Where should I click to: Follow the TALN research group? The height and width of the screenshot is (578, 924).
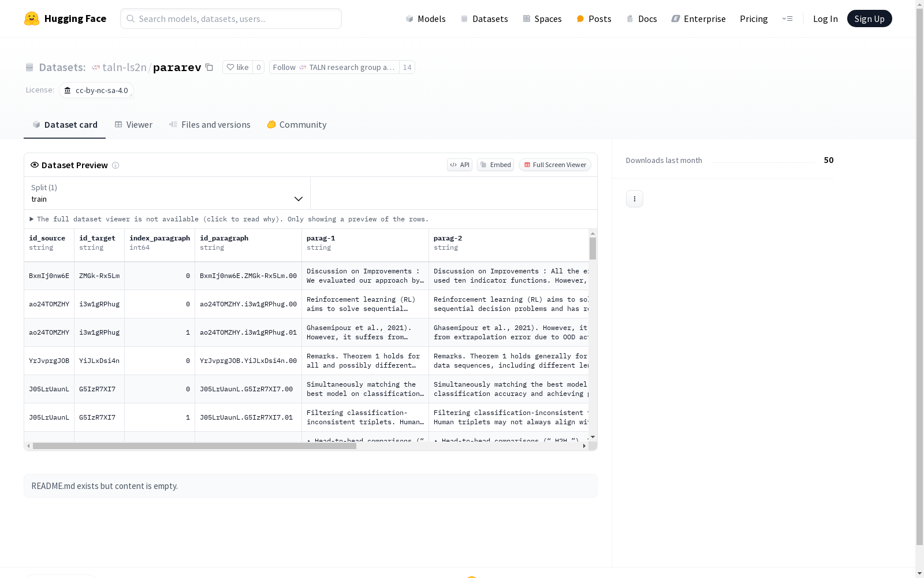334,68
